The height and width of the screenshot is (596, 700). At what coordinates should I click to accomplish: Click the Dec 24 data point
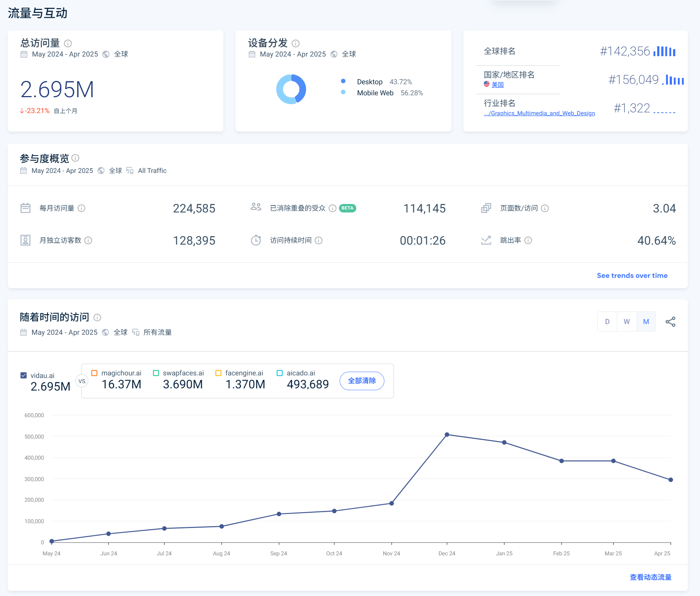coord(447,435)
